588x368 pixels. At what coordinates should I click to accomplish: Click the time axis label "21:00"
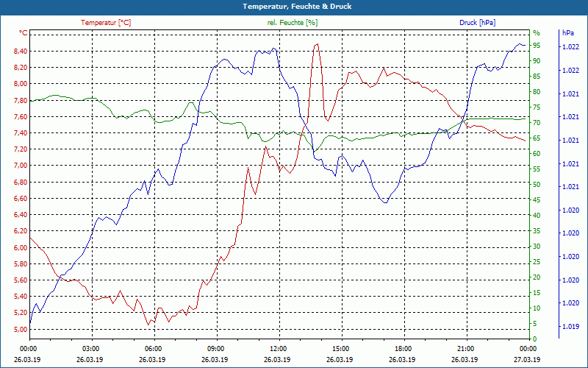pos(465,348)
